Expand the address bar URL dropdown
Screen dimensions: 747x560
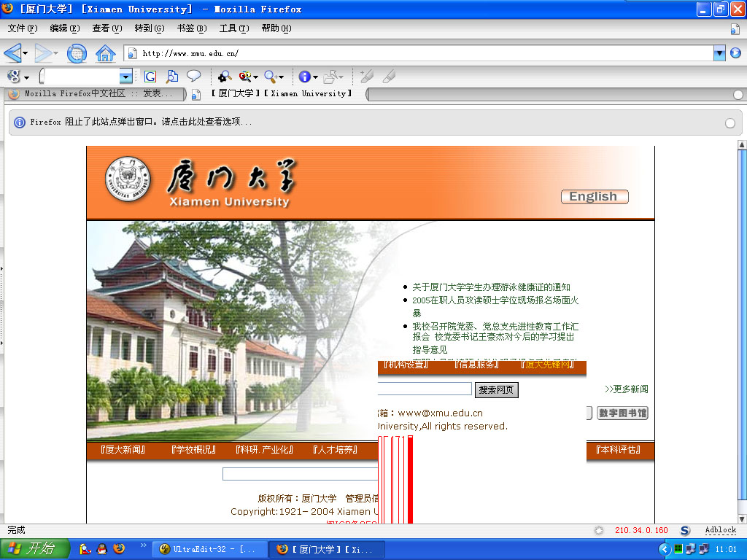click(719, 53)
